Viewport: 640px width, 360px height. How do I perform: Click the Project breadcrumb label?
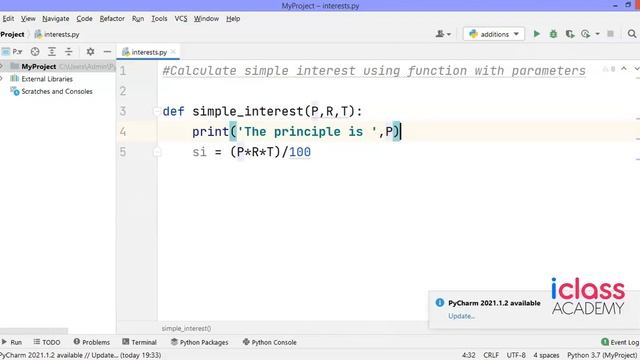click(x=12, y=34)
